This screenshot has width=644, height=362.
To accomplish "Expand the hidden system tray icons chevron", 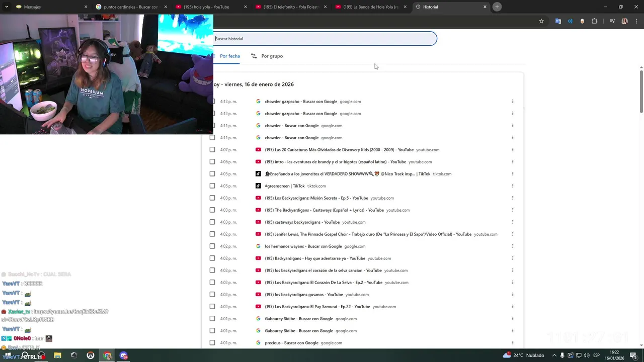I will 554,355.
